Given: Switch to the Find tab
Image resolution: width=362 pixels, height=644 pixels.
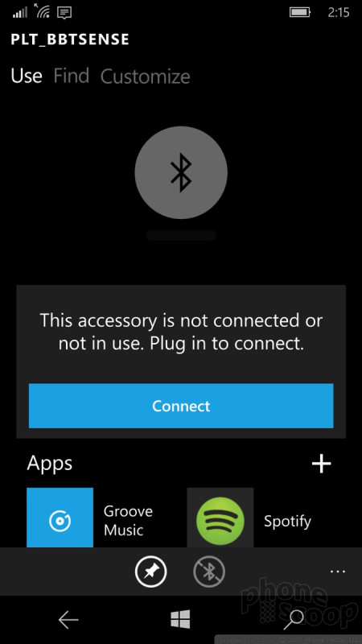Looking at the screenshot, I should (x=72, y=76).
